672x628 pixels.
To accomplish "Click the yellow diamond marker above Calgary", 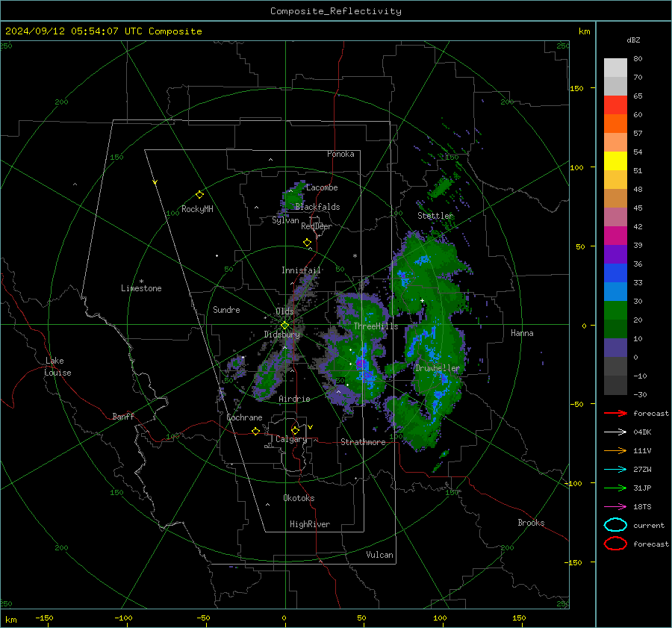I will [295, 430].
